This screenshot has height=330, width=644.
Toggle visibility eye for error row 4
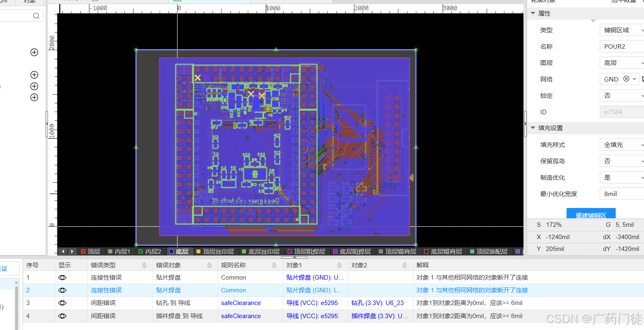click(62, 316)
